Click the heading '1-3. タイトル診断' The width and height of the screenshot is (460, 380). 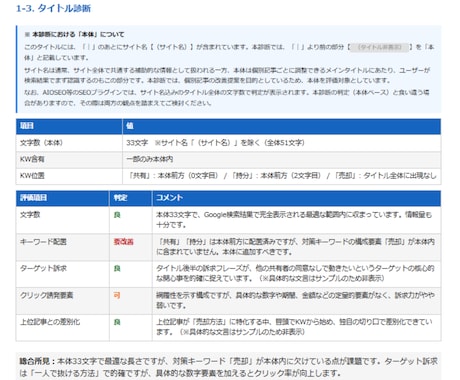pyautogui.click(x=53, y=8)
